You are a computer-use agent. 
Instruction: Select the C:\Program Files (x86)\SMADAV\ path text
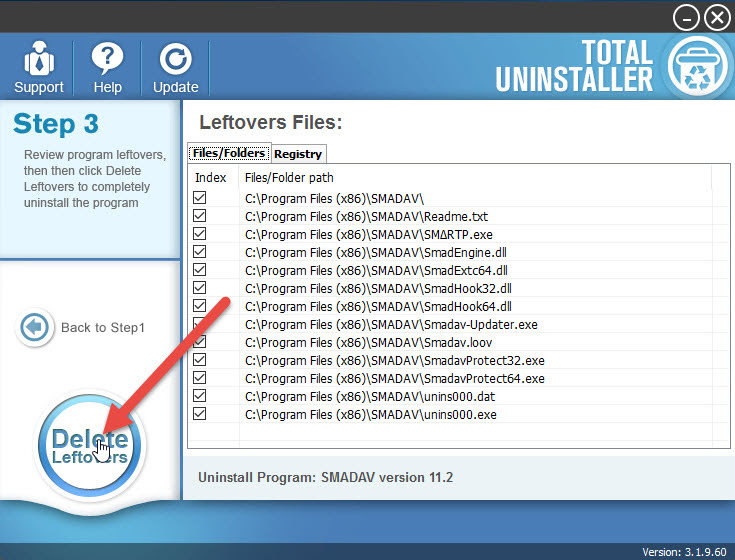(334, 199)
